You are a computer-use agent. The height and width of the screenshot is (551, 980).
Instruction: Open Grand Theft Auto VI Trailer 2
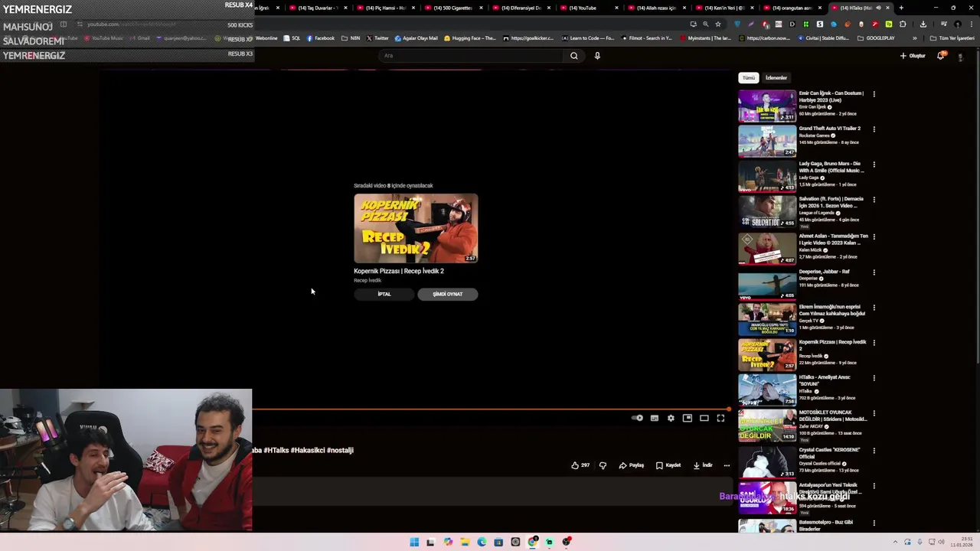[x=830, y=129]
